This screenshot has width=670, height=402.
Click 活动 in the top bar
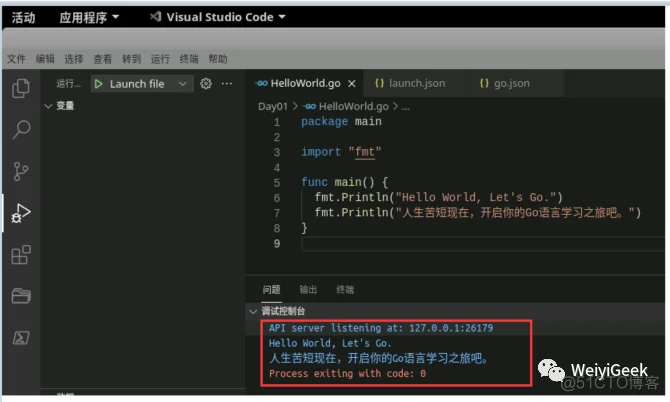tap(24, 18)
